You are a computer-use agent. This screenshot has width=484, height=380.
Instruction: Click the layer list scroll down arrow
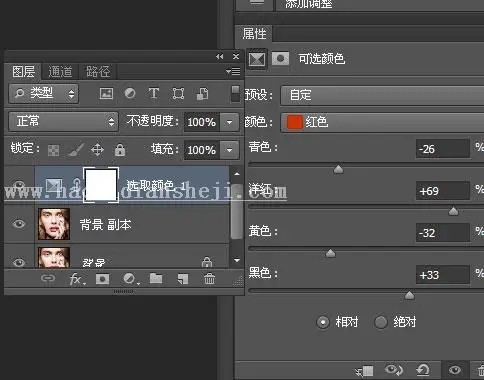(237, 260)
